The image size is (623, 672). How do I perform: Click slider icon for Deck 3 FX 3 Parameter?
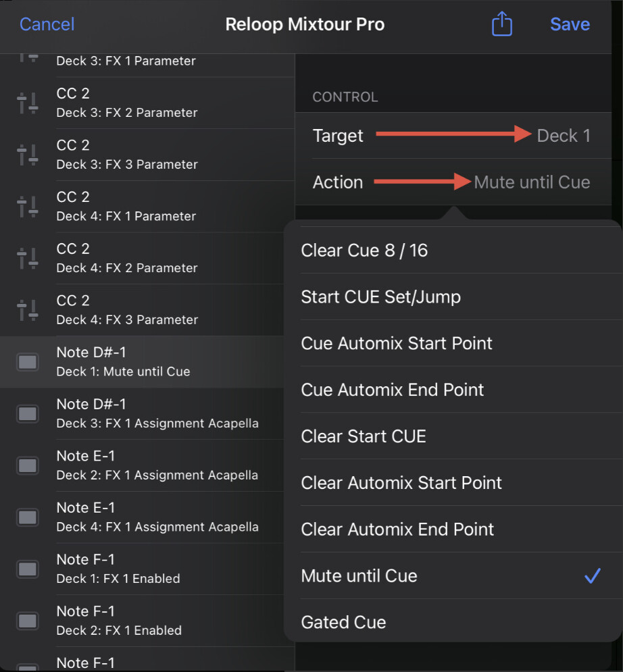tap(28, 155)
